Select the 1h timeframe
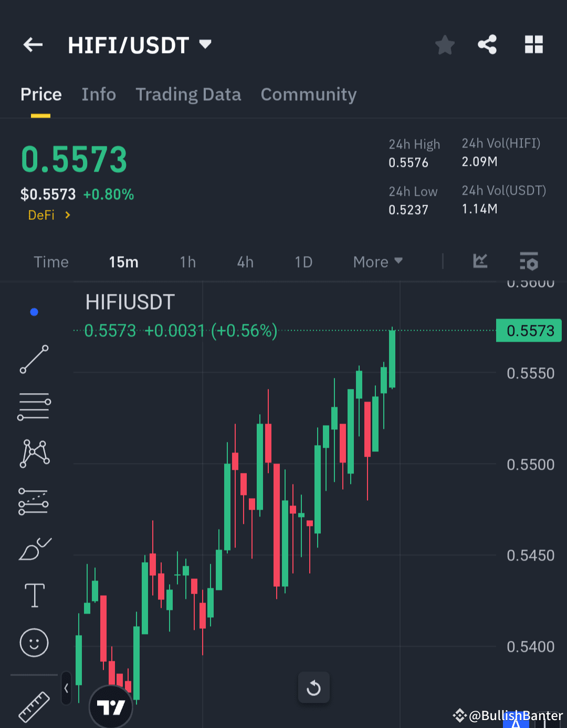The width and height of the screenshot is (567, 728). pos(187,261)
